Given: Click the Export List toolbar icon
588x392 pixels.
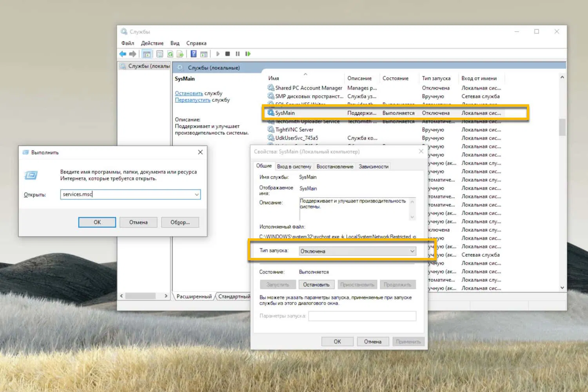Looking at the screenshot, I should tap(180, 54).
